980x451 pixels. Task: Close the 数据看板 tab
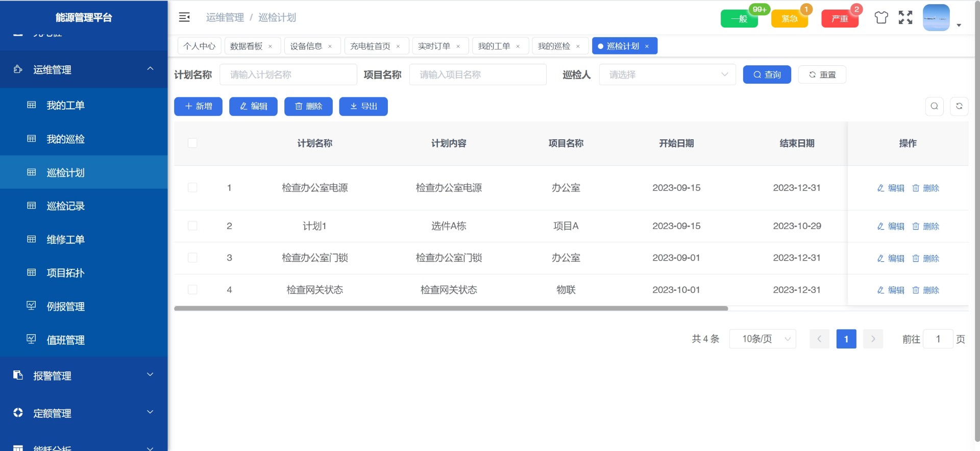tap(271, 46)
